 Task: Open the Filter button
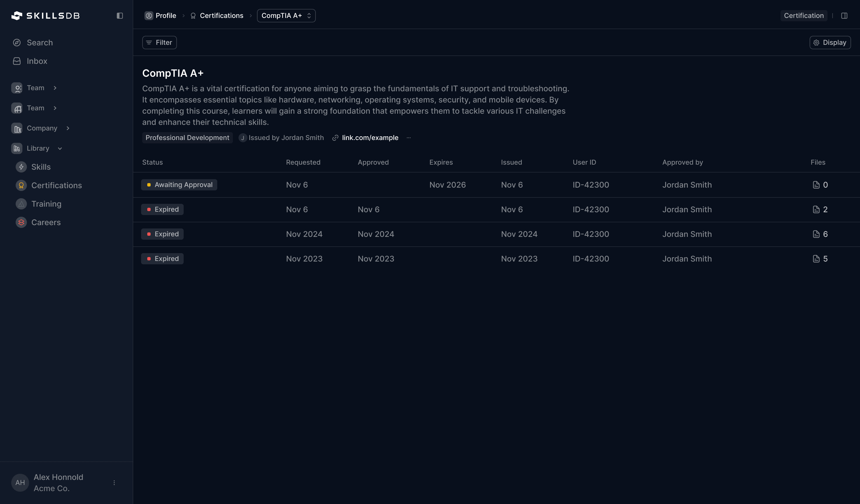(159, 43)
